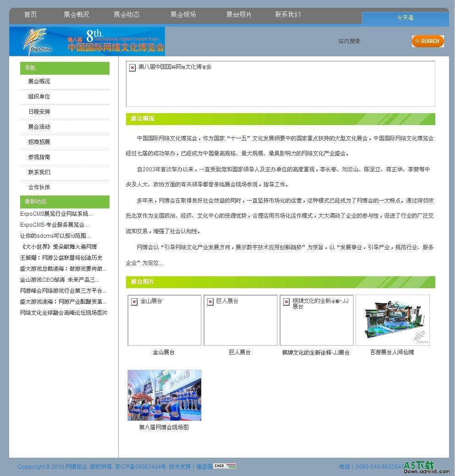Go to 展会动态 in top menu
Viewport: 455px width, 476px height.
tap(126, 15)
